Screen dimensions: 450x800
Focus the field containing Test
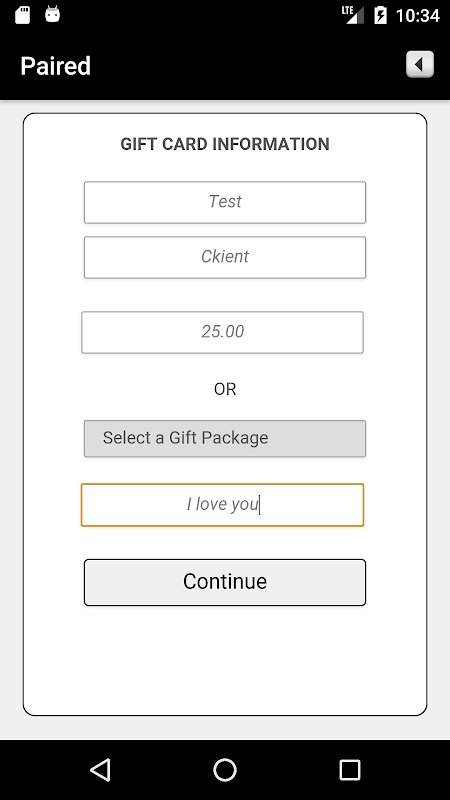click(225, 202)
